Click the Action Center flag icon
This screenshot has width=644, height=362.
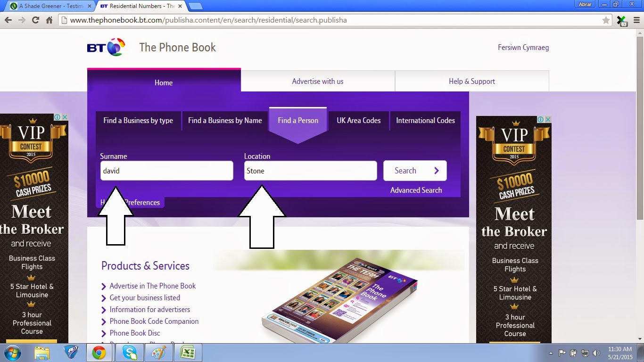coord(562,353)
